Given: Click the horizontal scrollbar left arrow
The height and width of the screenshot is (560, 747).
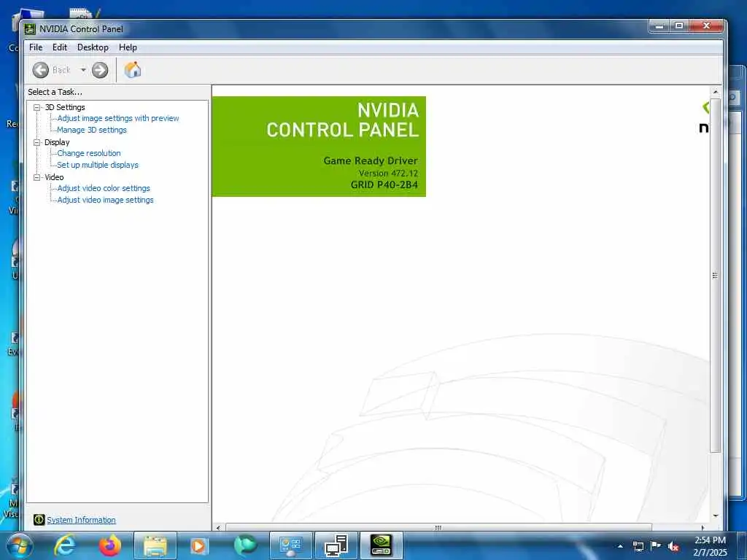Looking at the screenshot, I should 218,528.
